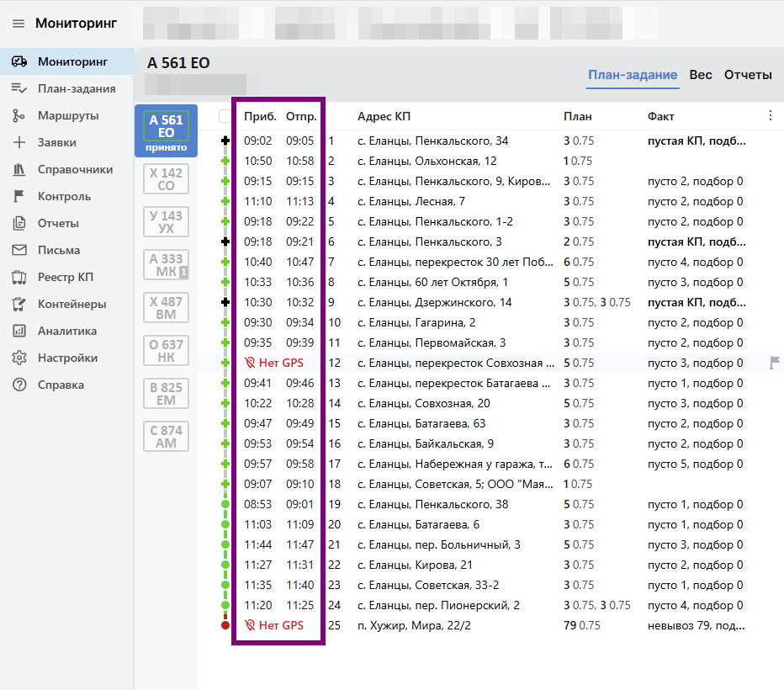
Task: Select vehicle С 874 АМ
Action: pyautogui.click(x=166, y=437)
